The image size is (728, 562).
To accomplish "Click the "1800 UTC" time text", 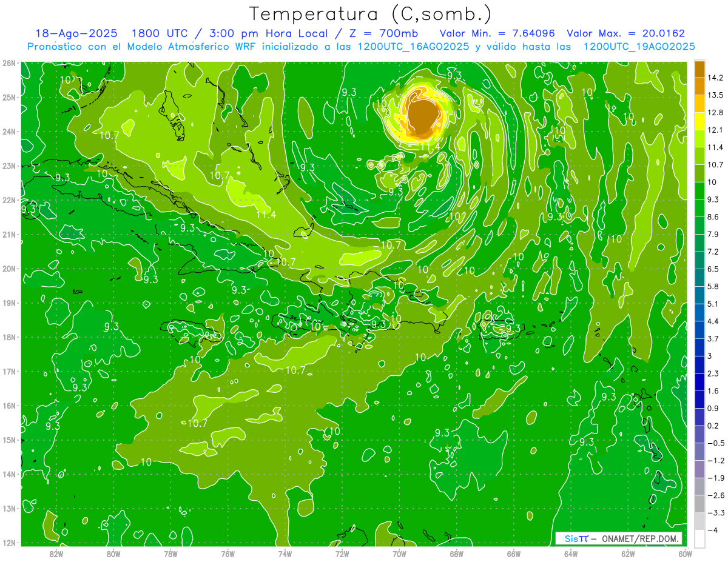I will click(160, 33).
